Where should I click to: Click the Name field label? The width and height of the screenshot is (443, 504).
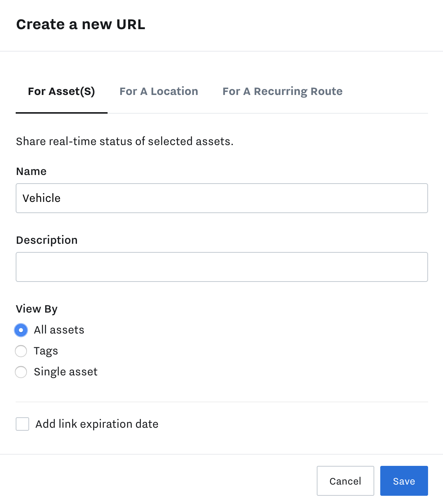click(x=31, y=171)
